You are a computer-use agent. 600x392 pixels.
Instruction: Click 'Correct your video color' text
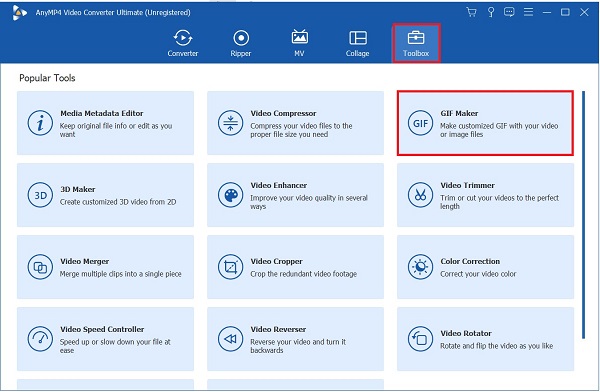point(478,274)
